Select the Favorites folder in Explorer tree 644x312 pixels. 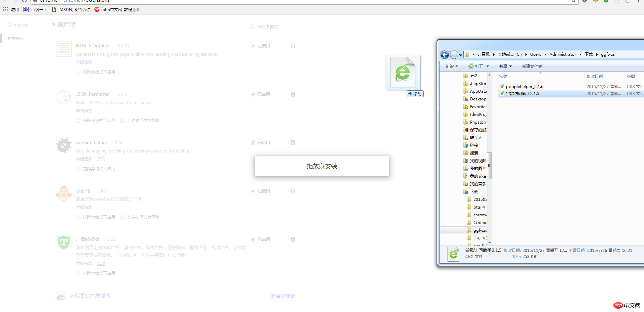click(x=475, y=107)
